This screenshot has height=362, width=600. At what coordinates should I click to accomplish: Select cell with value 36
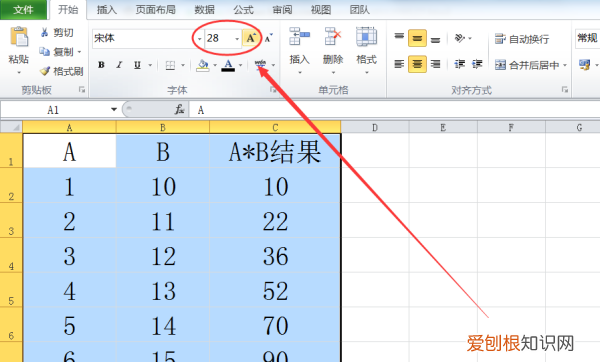[275, 255]
